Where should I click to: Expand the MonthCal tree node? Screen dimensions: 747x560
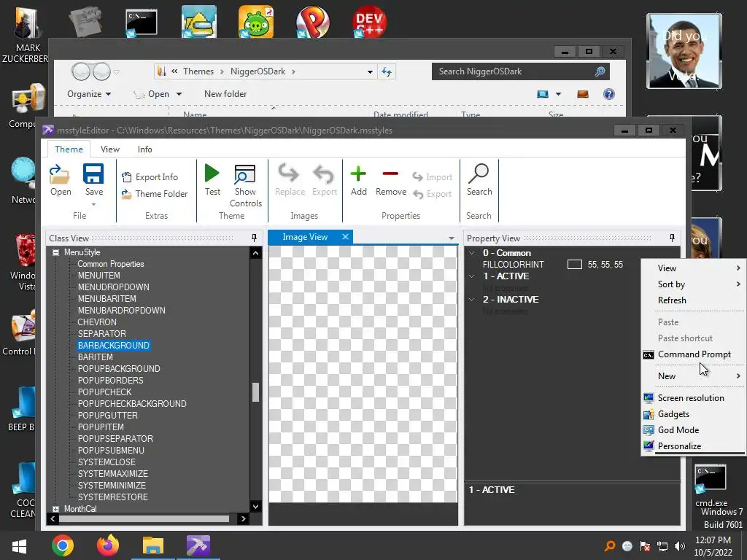pyautogui.click(x=55, y=509)
